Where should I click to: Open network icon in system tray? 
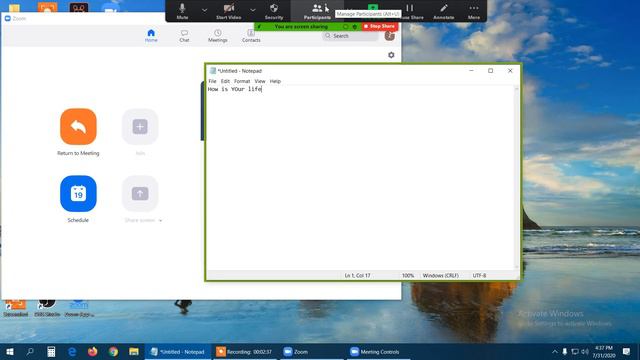575,351
